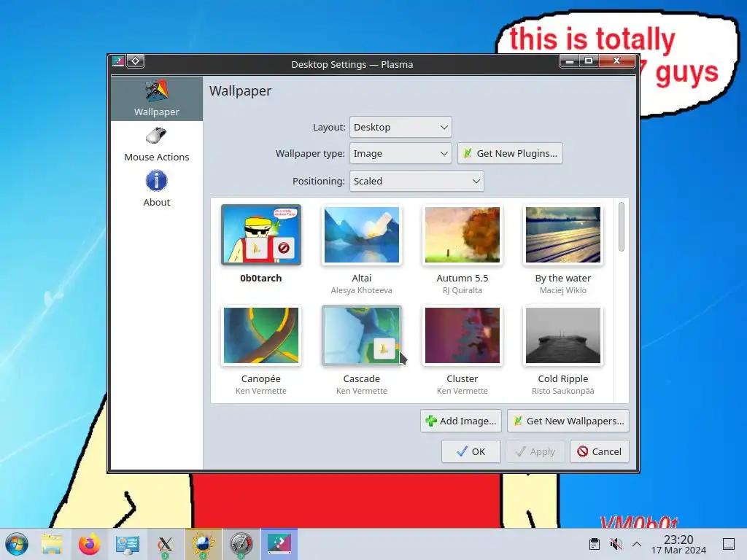Toggle the diamond pin-on-all-desktops title bar button
Screen dimensions: 747x560
(135, 61)
